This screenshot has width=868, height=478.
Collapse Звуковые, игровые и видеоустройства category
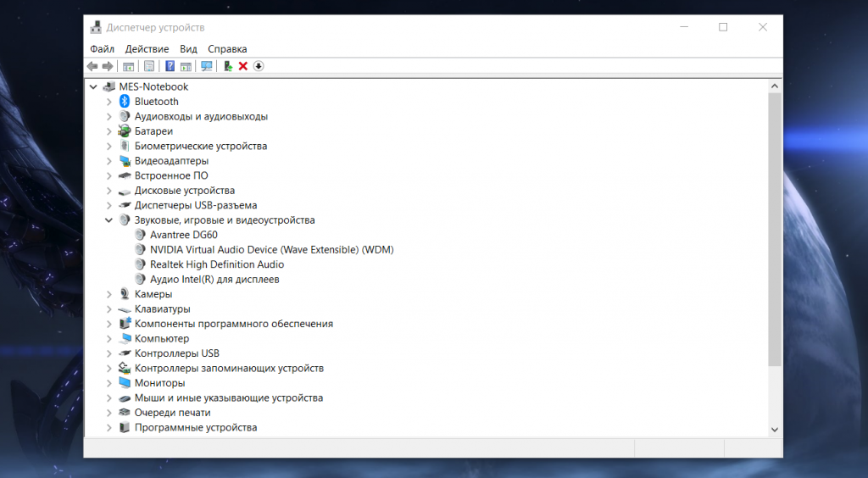108,220
